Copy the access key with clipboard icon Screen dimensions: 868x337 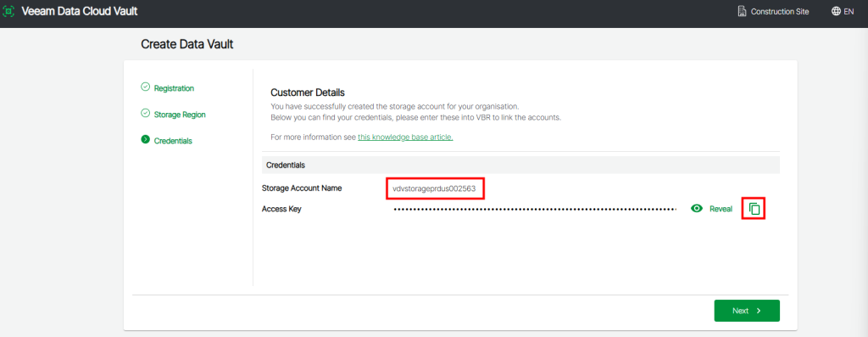coord(754,209)
